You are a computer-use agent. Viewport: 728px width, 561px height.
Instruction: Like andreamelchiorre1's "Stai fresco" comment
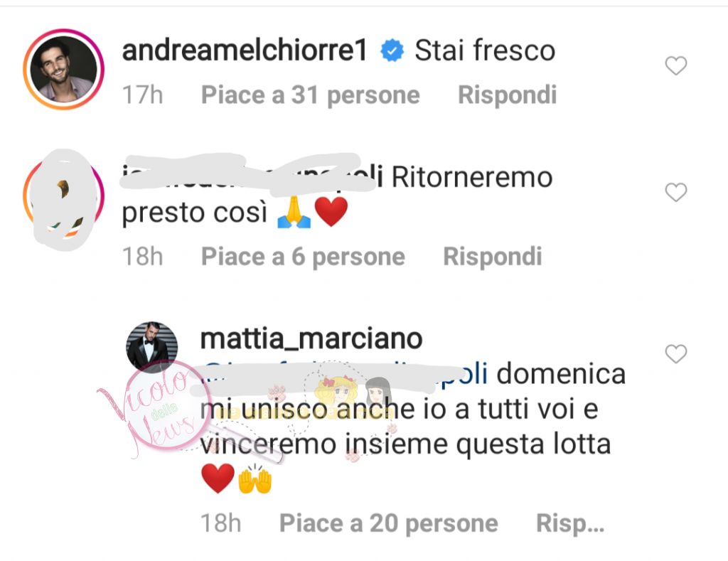click(675, 65)
